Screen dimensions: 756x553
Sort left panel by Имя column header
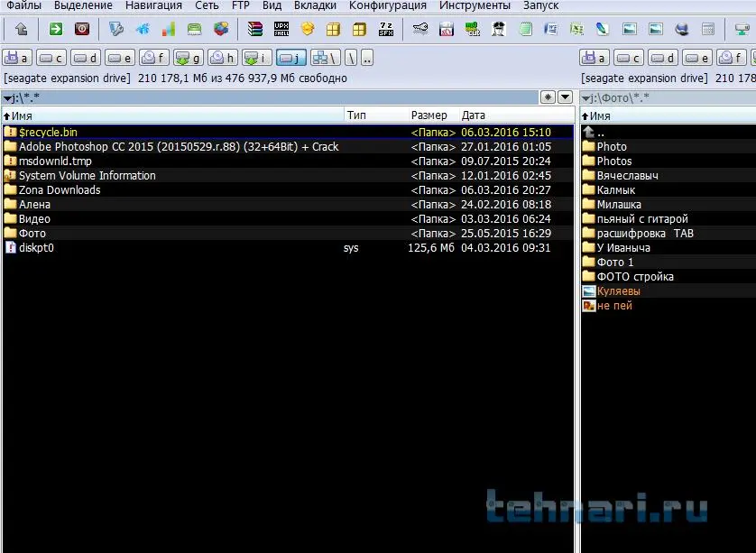172,115
